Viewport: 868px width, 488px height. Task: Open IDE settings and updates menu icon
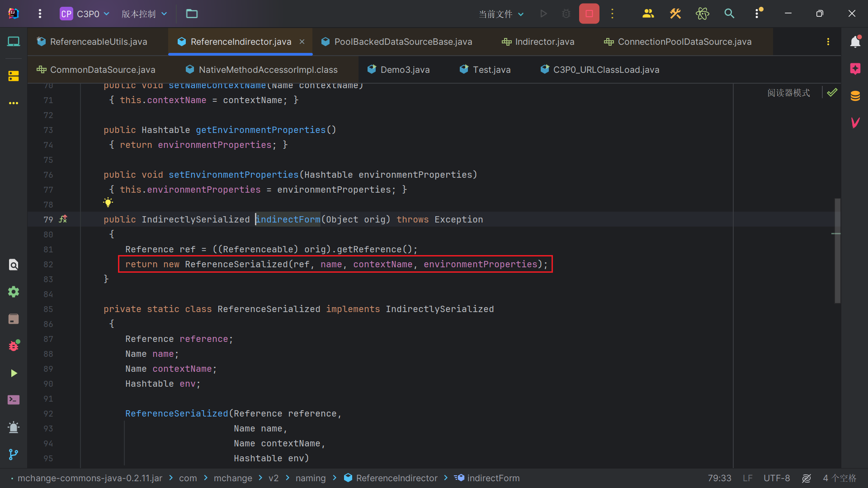pos(758,14)
